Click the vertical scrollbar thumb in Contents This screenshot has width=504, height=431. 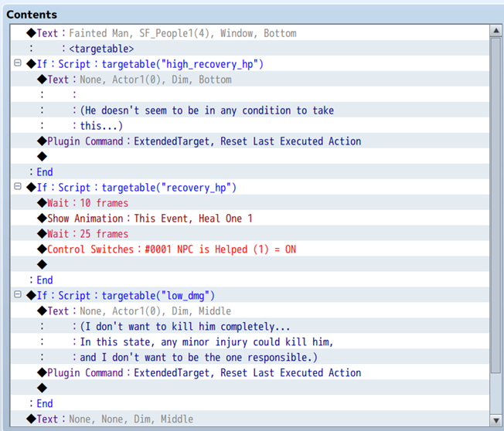pos(496,205)
